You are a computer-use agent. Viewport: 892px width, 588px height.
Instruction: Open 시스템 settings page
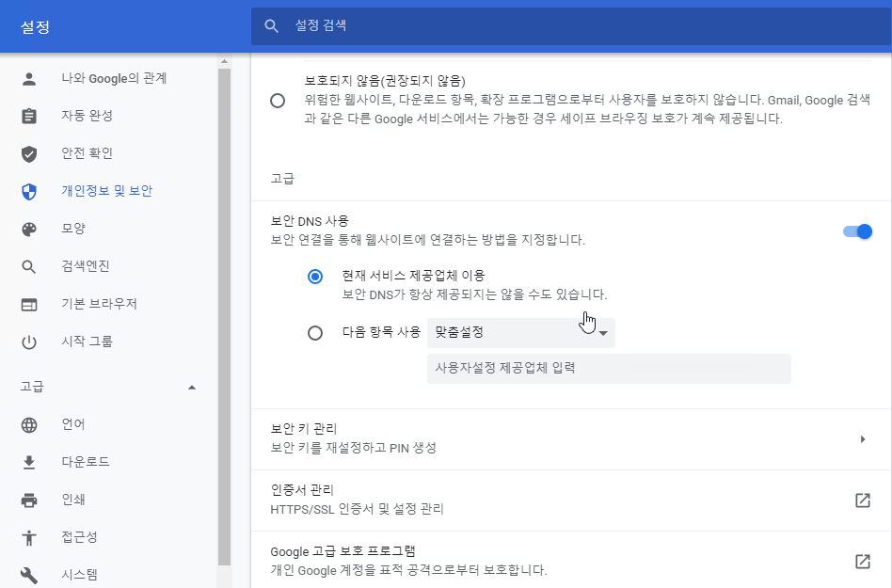tap(79, 575)
